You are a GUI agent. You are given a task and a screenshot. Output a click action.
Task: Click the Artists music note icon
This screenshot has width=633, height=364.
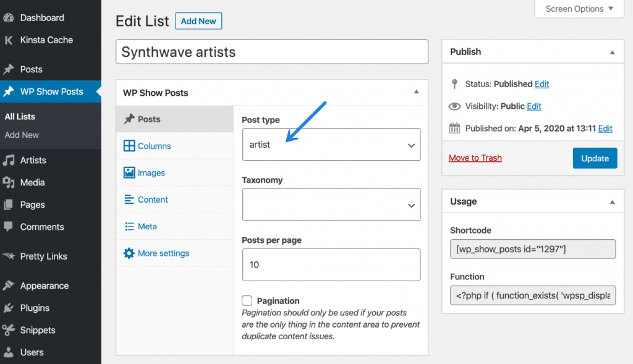pyautogui.click(x=9, y=160)
